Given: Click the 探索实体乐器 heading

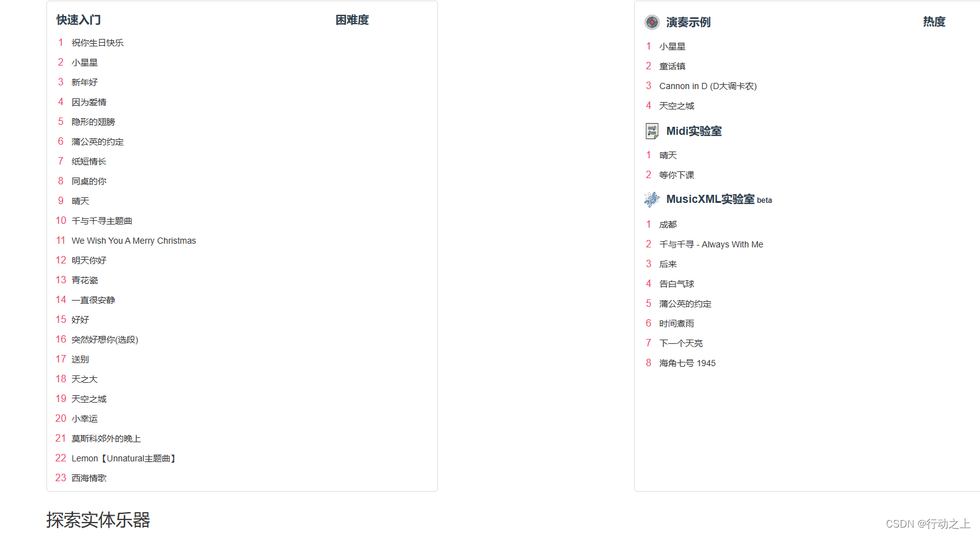Looking at the screenshot, I should pyautogui.click(x=98, y=520).
